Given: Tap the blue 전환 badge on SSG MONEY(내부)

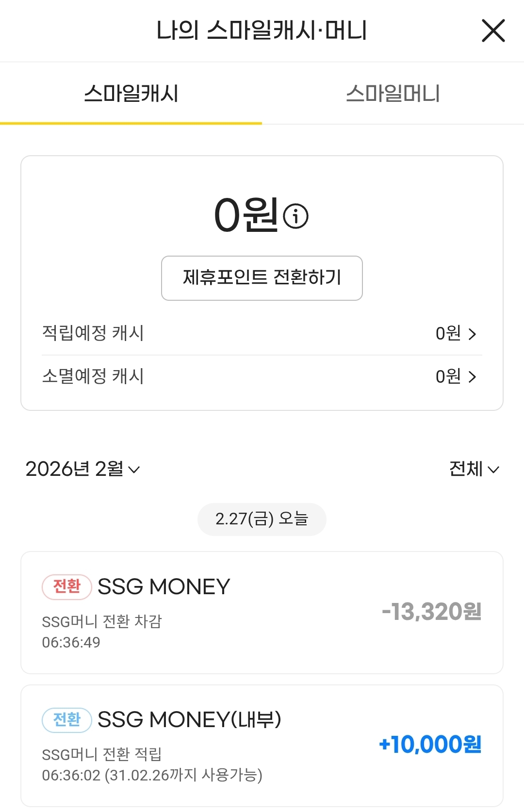Looking at the screenshot, I should point(67,719).
